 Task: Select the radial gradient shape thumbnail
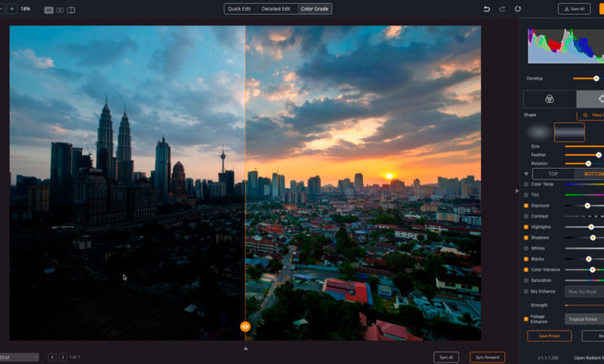[x=538, y=132]
